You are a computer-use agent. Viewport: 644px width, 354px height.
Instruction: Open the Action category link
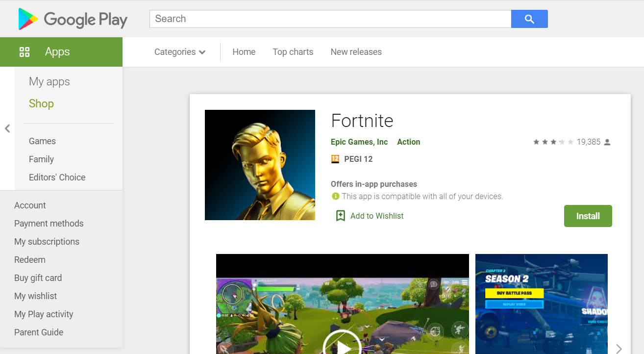[408, 142]
